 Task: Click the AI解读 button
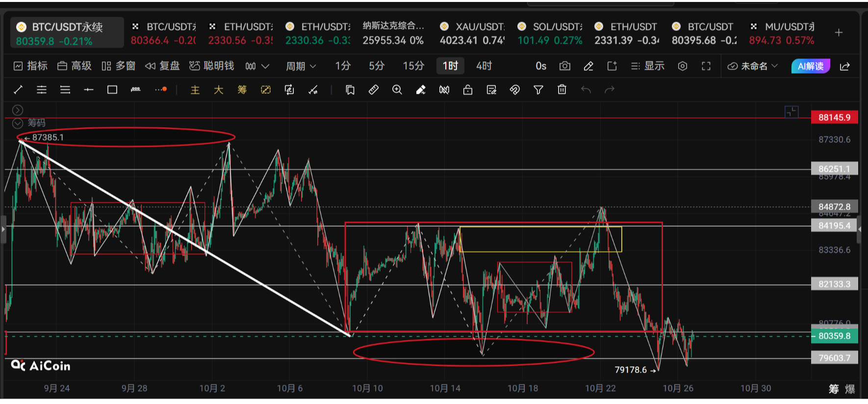pyautogui.click(x=811, y=66)
